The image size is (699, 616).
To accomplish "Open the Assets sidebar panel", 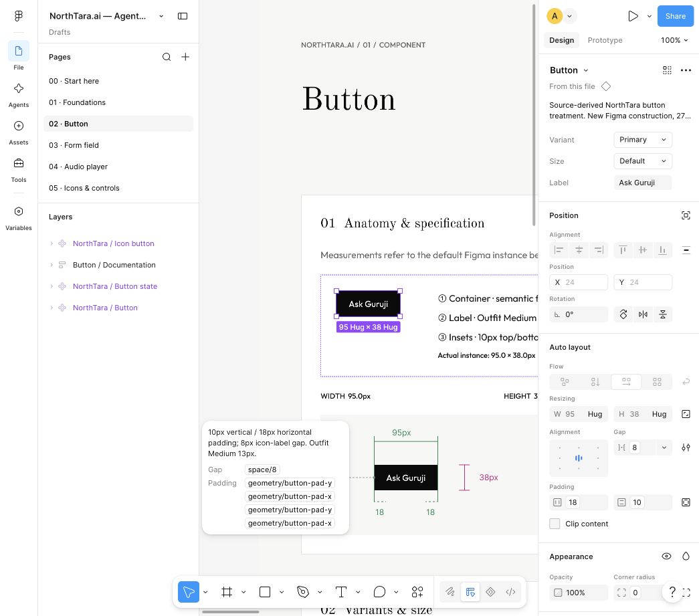I will point(18,132).
